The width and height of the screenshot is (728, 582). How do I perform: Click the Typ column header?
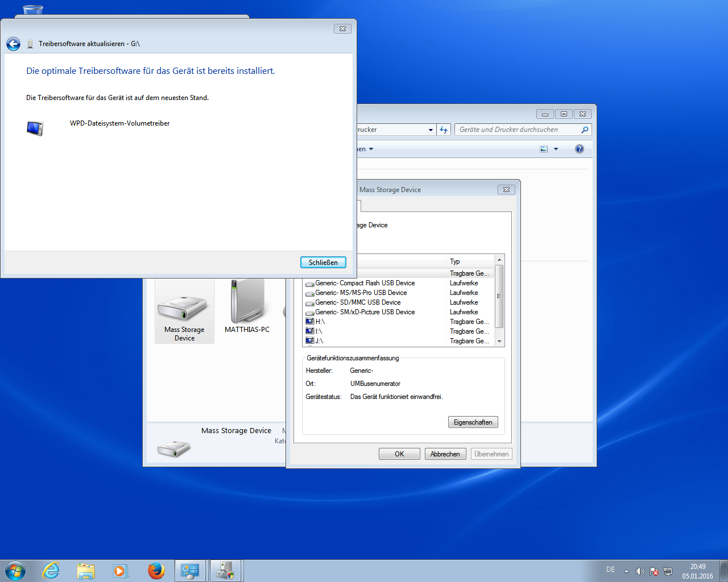coord(471,261)
